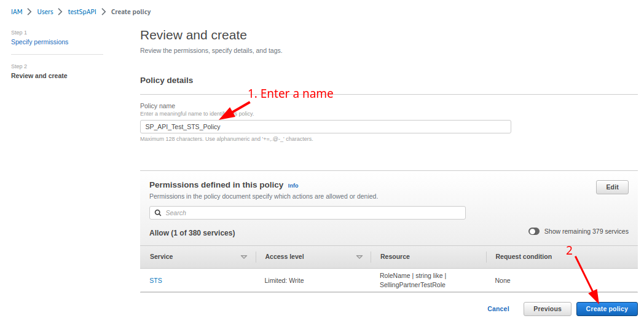
Task: Click the Access level column header
Action: (285, 256)
